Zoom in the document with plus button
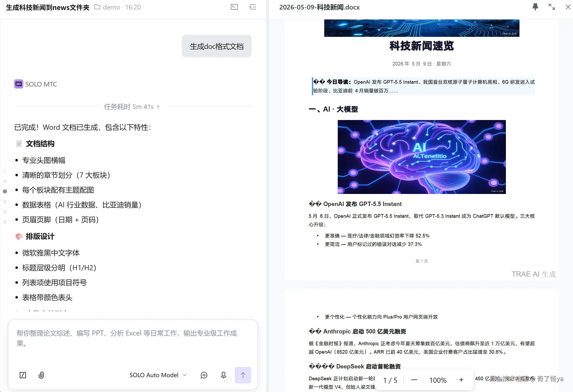The width and height of the screenshot is (573, 392). [461, 380]
